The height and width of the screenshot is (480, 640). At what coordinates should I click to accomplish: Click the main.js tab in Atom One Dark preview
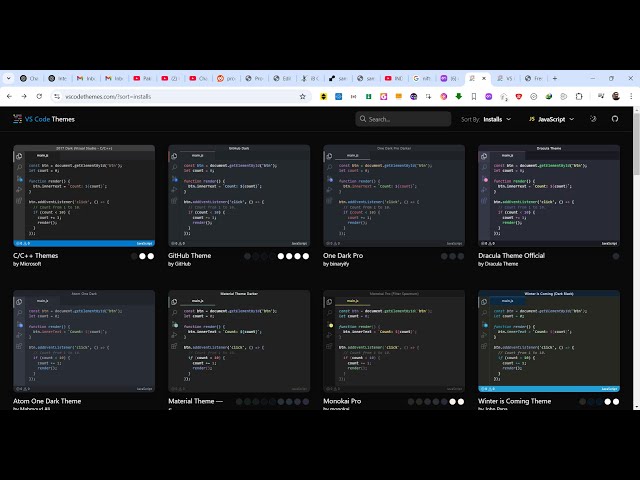[x=43, y=301]
